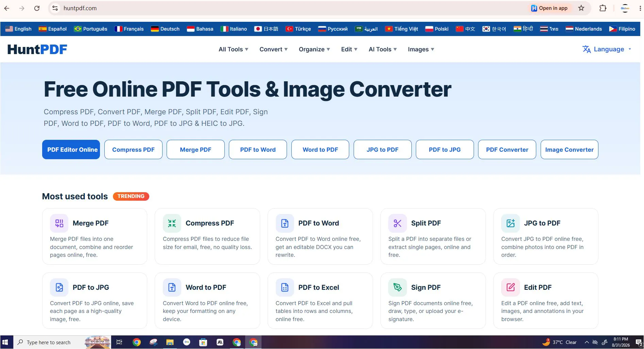Click the Split PDF scissors icon

397,223
